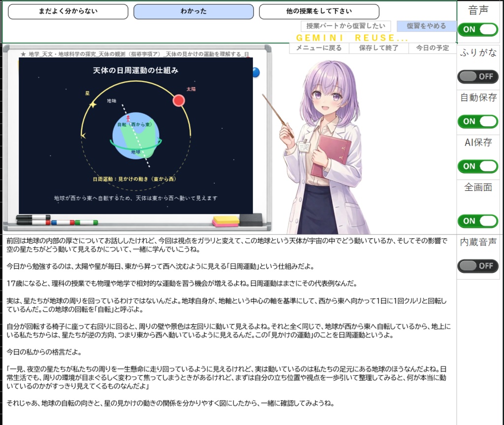Screen dimensions: 504x425
Task: Click paragraph starting 実は、星たちが
Action: pos(226,305)
